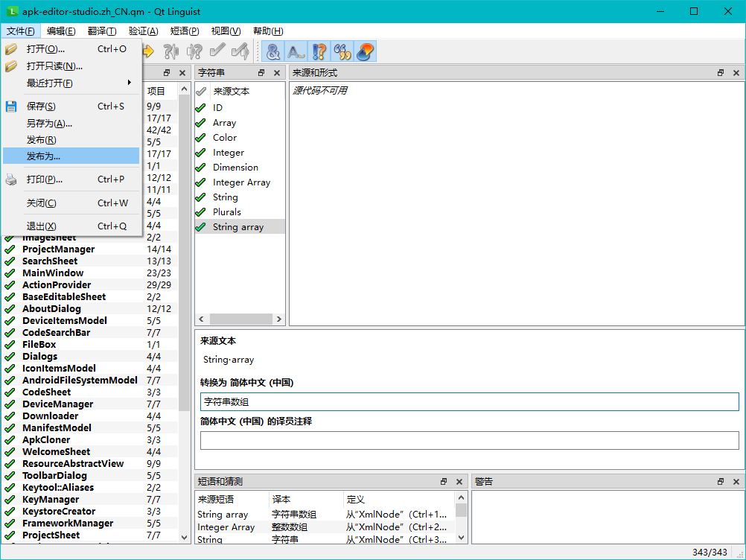Click phrases list scroll down arrow

pos(461,538)
